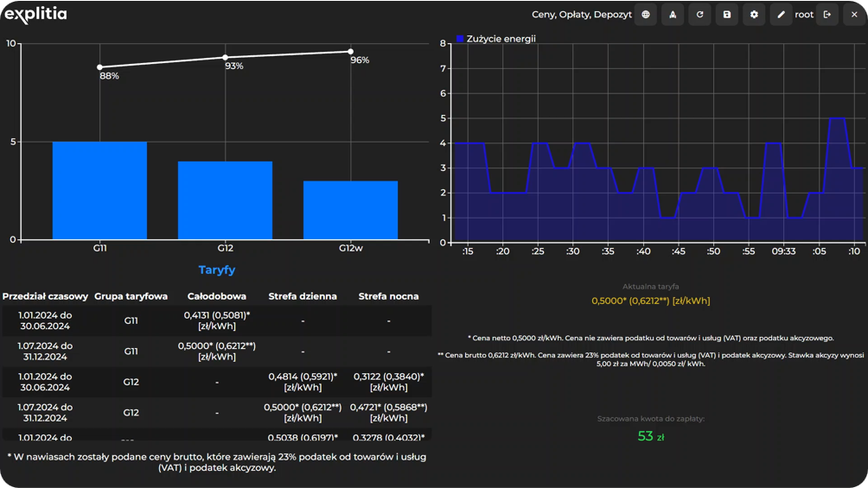The width and height of the screenshot is (868, 488).
Task: Click the 88% line point above G11
Action: 99,67
